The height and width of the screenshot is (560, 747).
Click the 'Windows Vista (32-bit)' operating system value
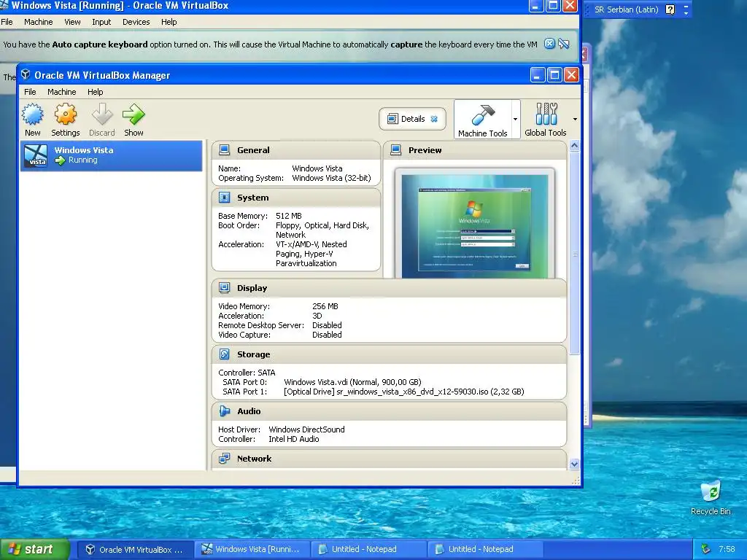332,178
